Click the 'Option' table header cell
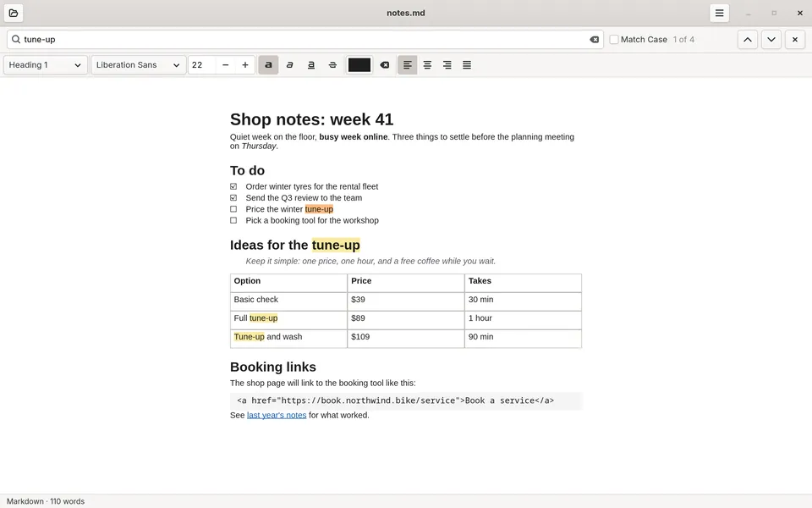 288,283
